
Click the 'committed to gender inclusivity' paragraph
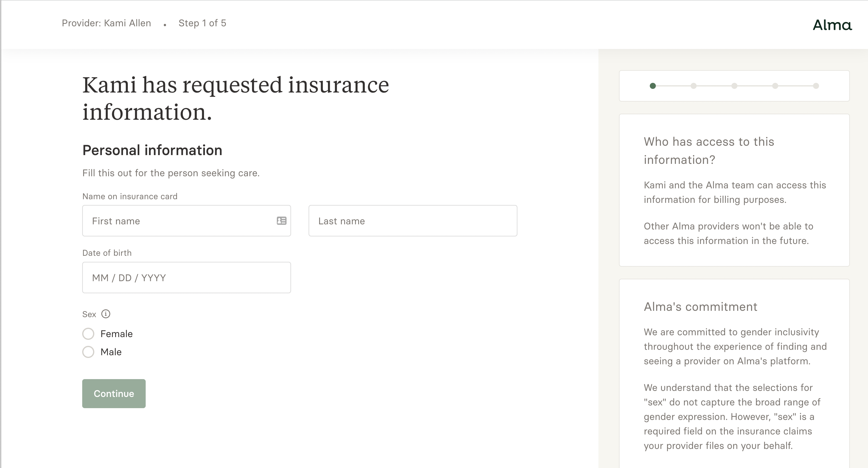735,346
